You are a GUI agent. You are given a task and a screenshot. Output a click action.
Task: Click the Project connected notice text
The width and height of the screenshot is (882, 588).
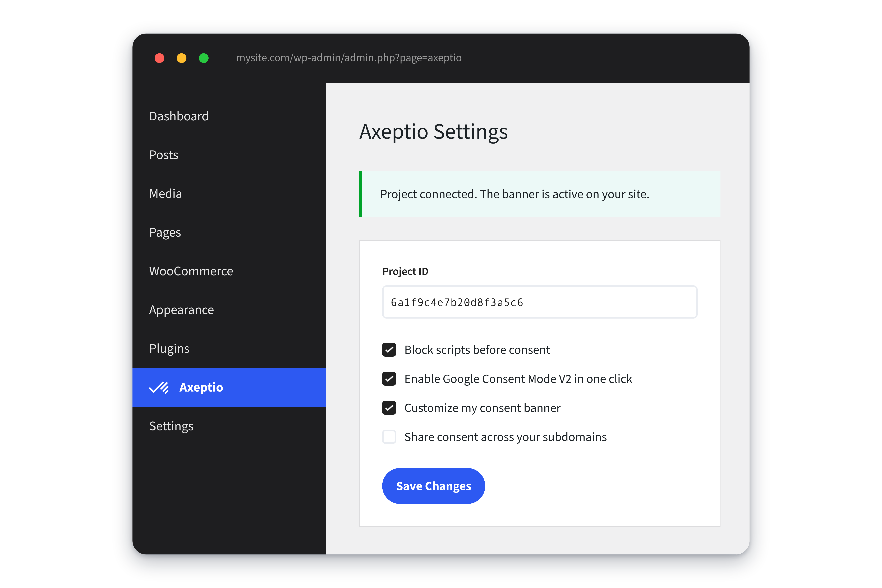(514, 194)
